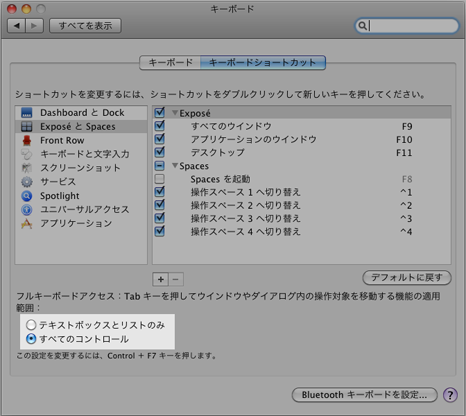Click the ^4 shortcut value

(x=406, y=232)
